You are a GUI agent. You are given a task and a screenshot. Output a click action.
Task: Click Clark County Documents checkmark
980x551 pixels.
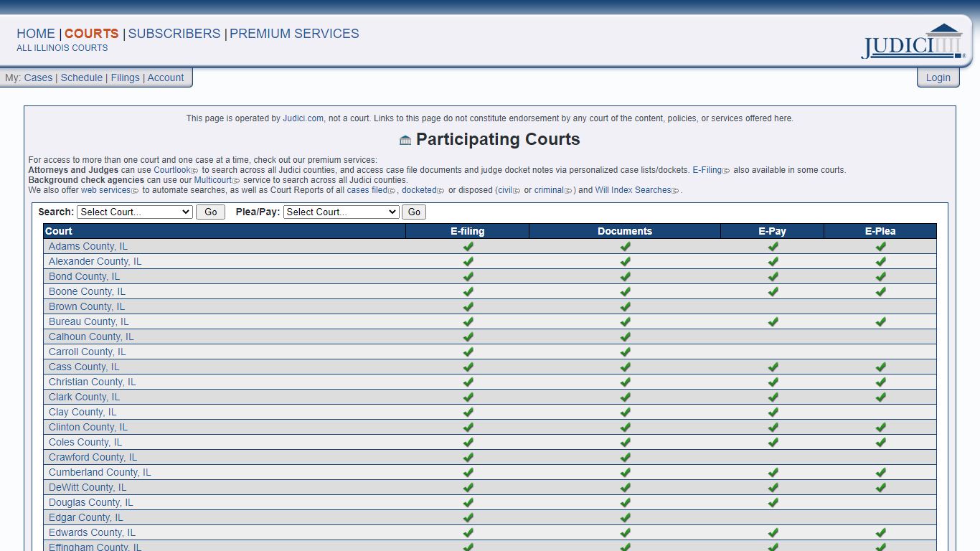625,397
